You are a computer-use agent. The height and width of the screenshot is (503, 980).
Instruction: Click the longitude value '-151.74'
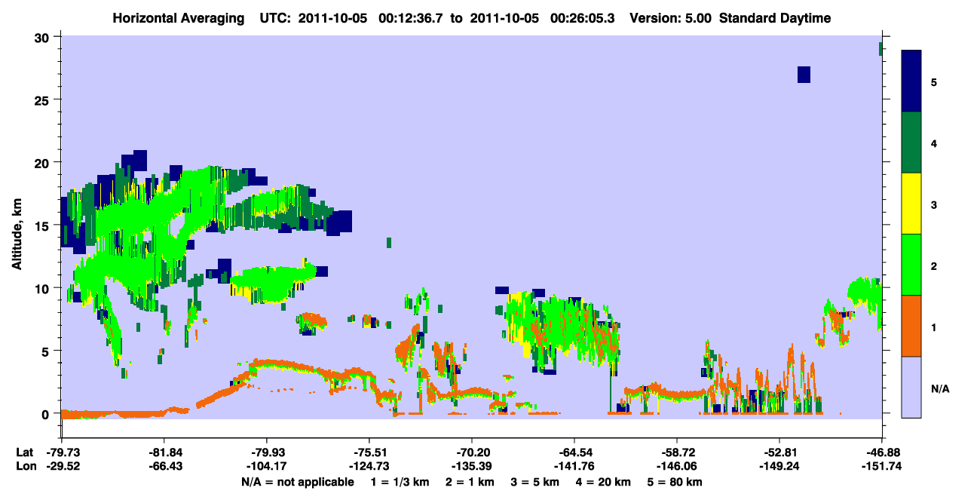pyautogui.click(x=881, y=466)
